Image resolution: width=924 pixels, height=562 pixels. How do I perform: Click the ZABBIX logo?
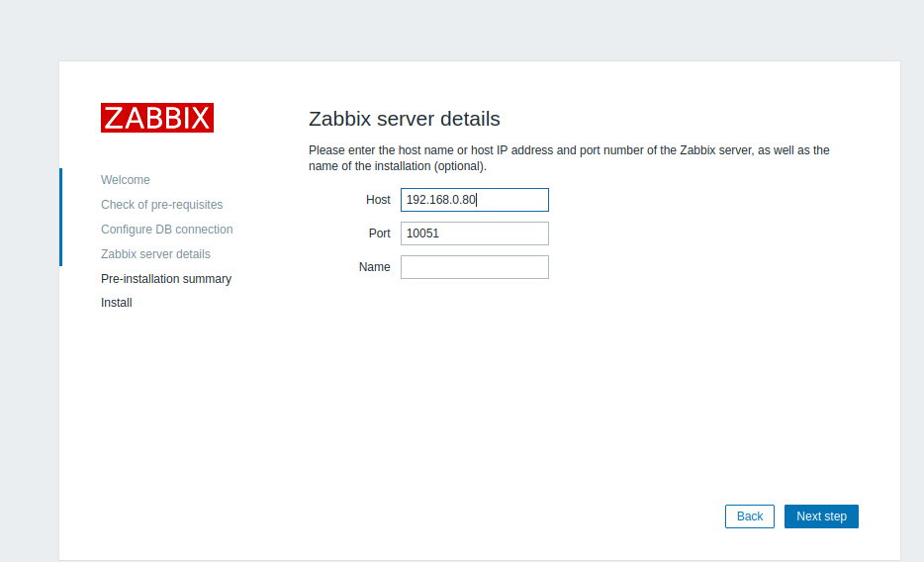click(156, 118)
